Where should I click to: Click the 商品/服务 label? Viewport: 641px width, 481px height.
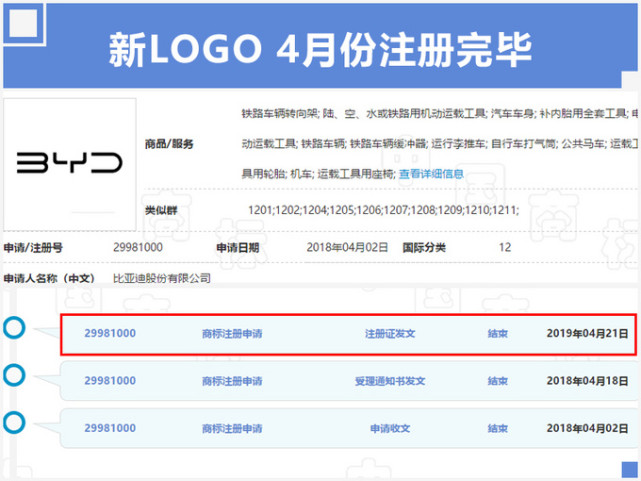tap(169, 144)
